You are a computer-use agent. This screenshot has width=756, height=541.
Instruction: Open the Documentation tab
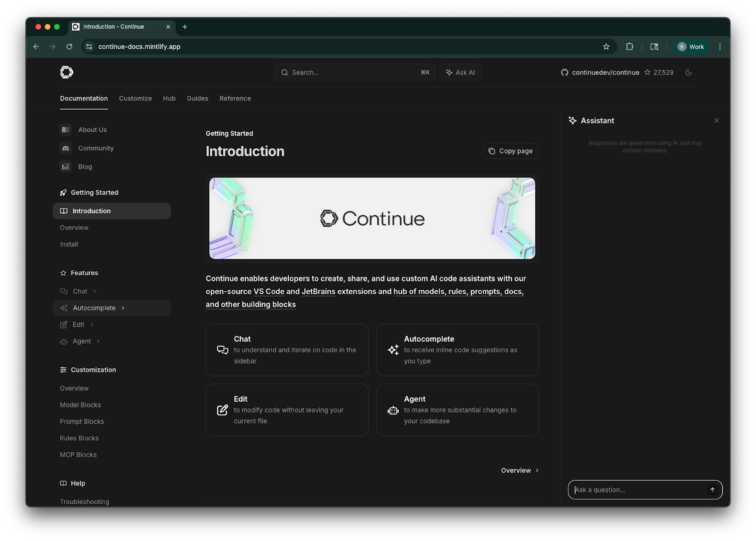pos(84,98)
